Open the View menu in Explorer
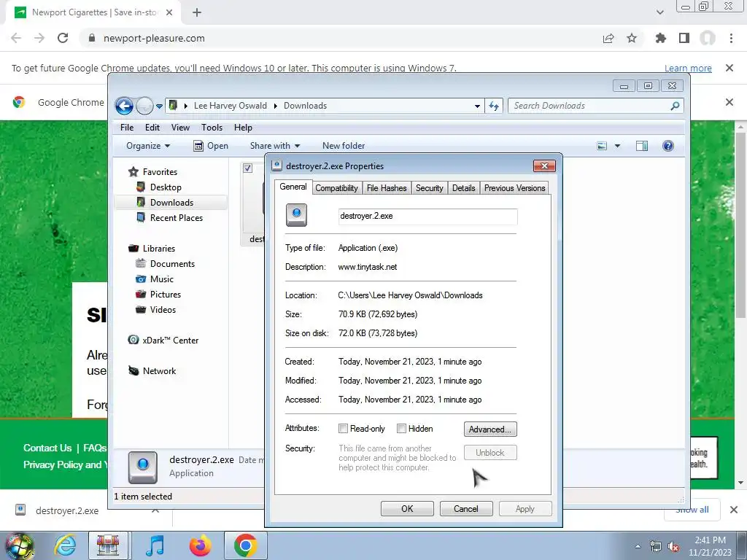Screen dimensions: 747x560 point(180,128)
